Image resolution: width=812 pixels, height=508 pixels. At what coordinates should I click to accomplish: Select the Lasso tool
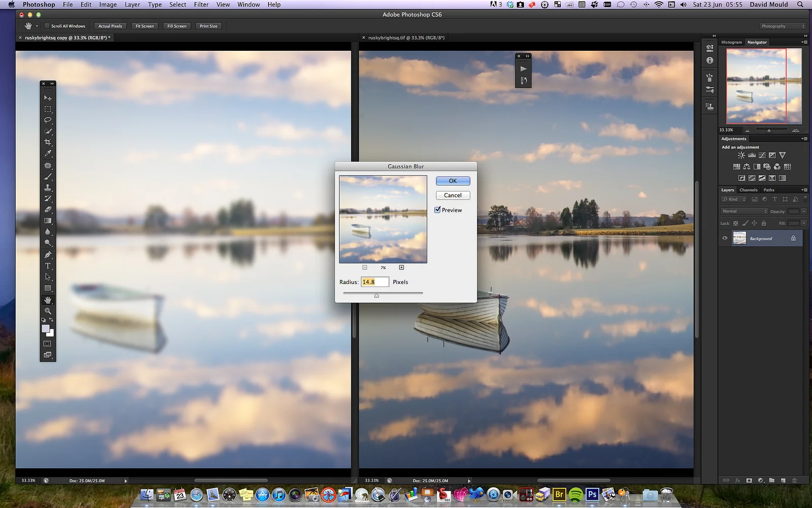click(48, 120)
